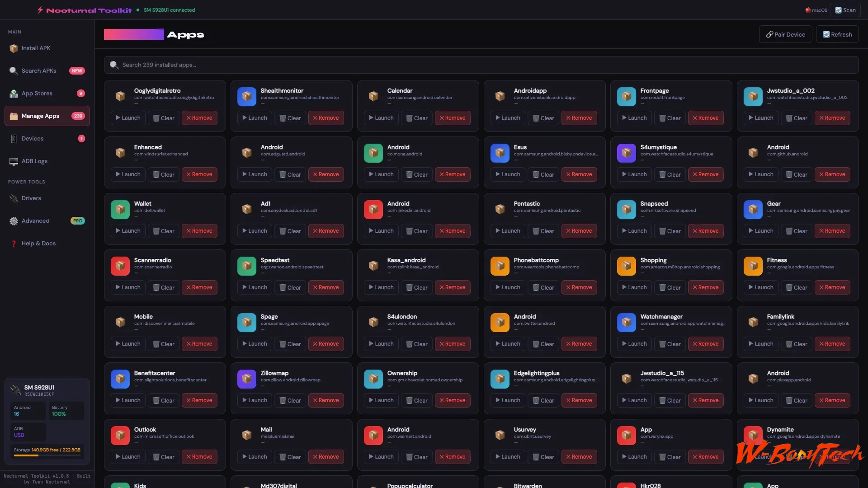
Task: Click the Wallet app icon
Action: tap(120, 210)
